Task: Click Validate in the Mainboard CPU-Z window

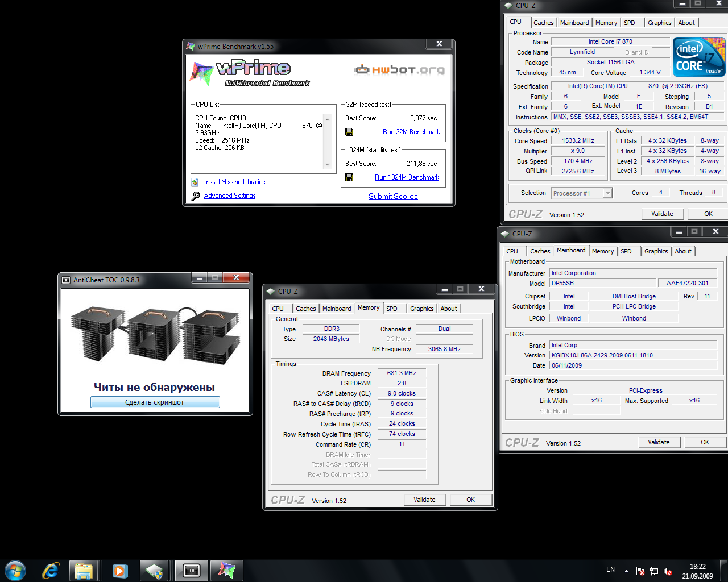Action: tap(659, 442)
